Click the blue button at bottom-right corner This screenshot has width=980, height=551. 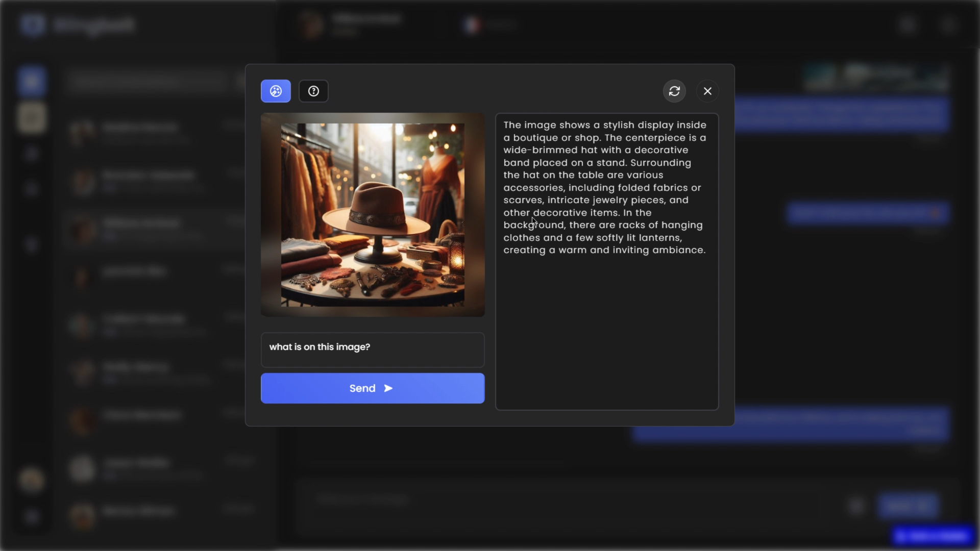[934, 536]
